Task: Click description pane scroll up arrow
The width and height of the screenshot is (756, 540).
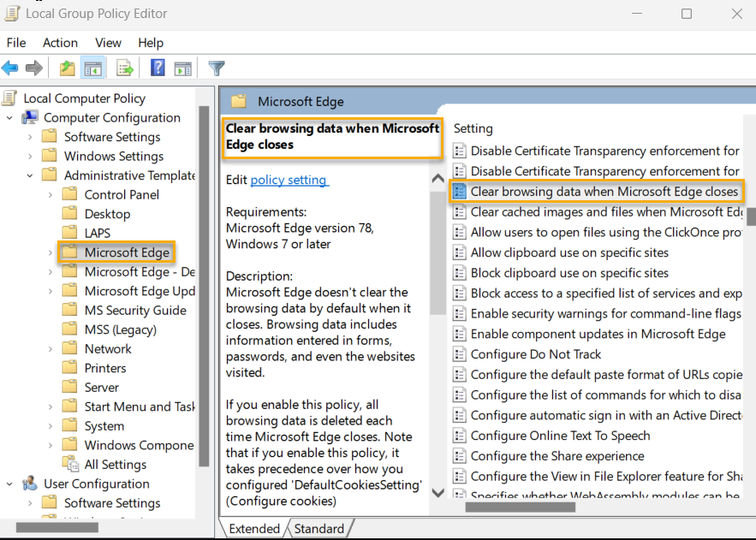Action: click(438, 179)
